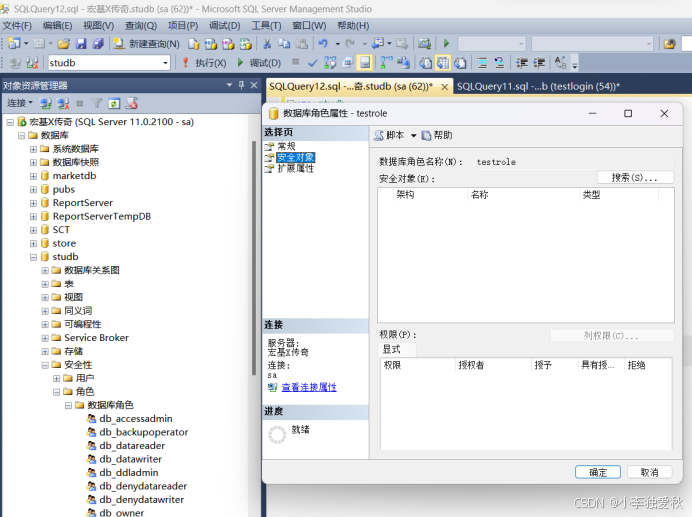Select the 常规 page in role dialog

click(x=286, y=146)
